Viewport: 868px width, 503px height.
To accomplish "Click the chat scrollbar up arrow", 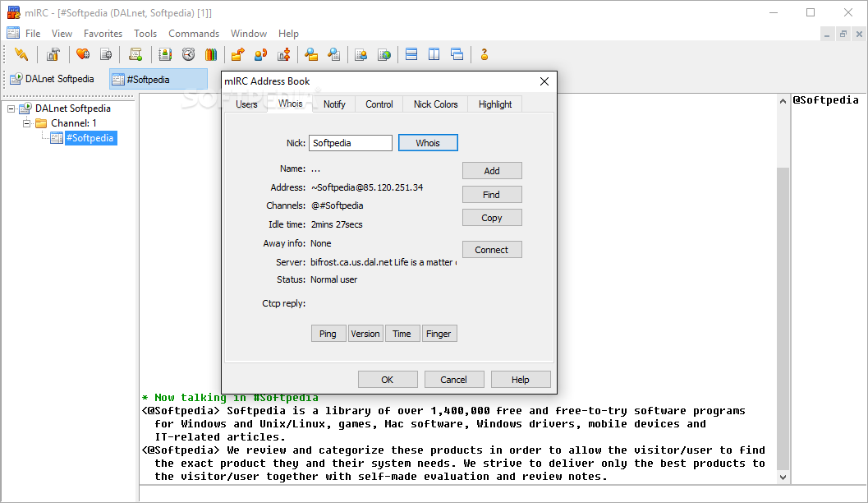I will tap(783, 101).
